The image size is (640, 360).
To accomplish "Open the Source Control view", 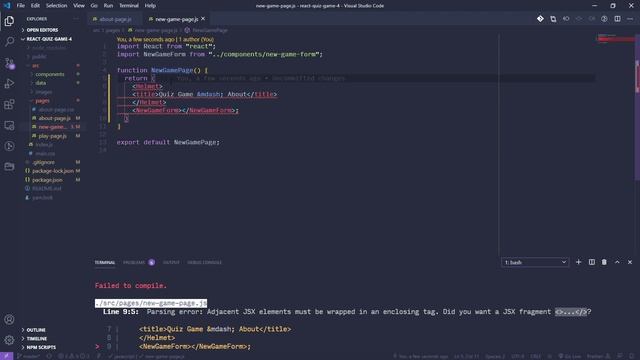I will coord(9,63).
